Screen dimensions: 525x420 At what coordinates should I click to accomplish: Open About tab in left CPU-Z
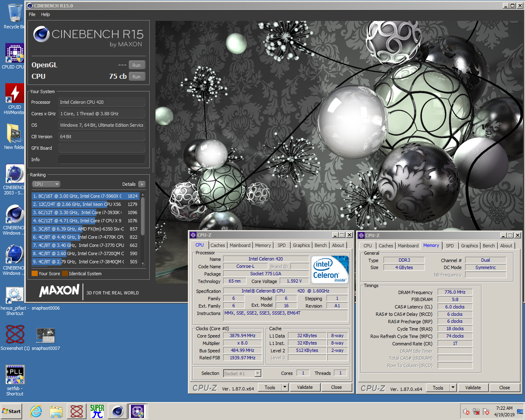[338, 245]
